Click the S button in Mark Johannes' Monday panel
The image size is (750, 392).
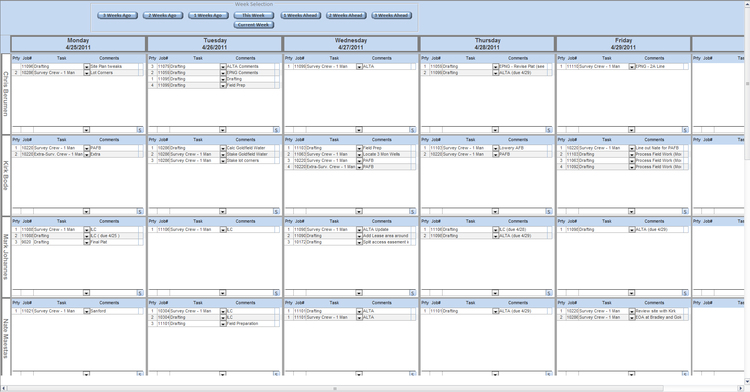(140, 293)
